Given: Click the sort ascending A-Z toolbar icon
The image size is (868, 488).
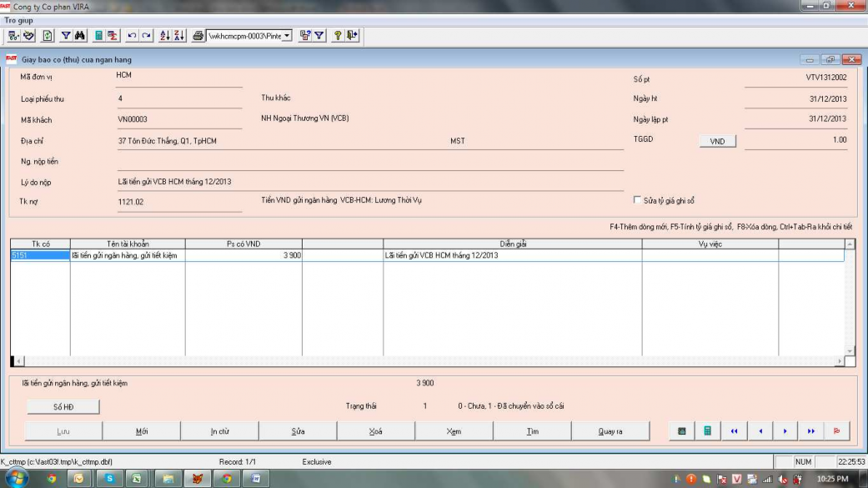Looking at the screenshot, I should click(x=164, y=36).
